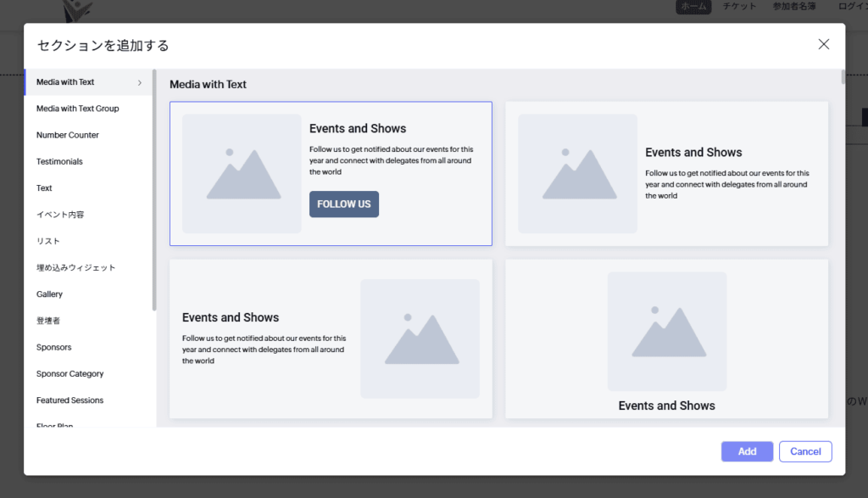Expand the Media with Text chevron arrow
Screen dimensions: 868x498
click(140, 82)
